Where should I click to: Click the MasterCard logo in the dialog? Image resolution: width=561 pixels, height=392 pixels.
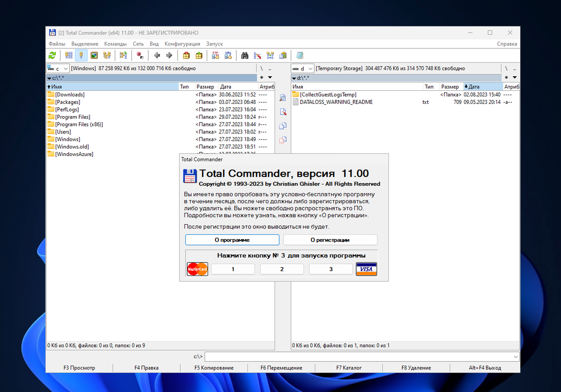point(197,269)
